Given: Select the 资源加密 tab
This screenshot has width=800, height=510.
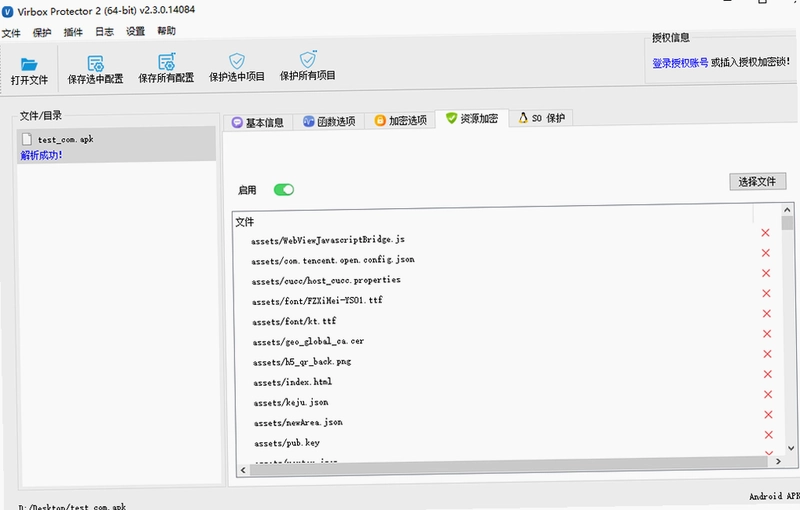Looking at the screenshot, I should tap(472, 118).
